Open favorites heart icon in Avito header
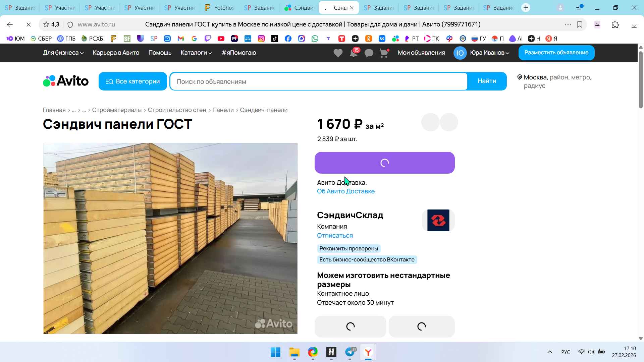 pos(338,53)
